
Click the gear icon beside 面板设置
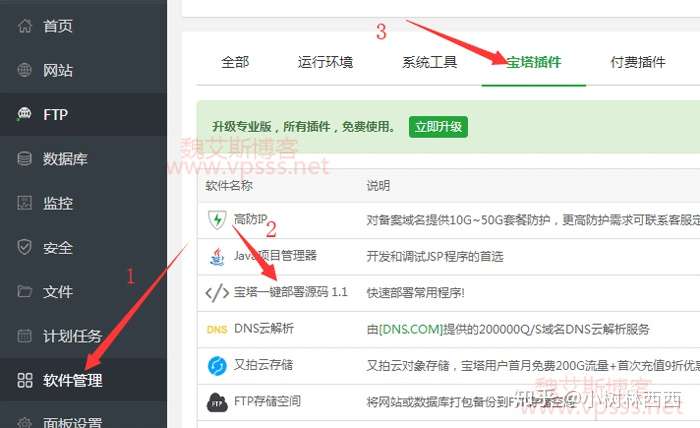pyautogui.click(x=25, y=422)
